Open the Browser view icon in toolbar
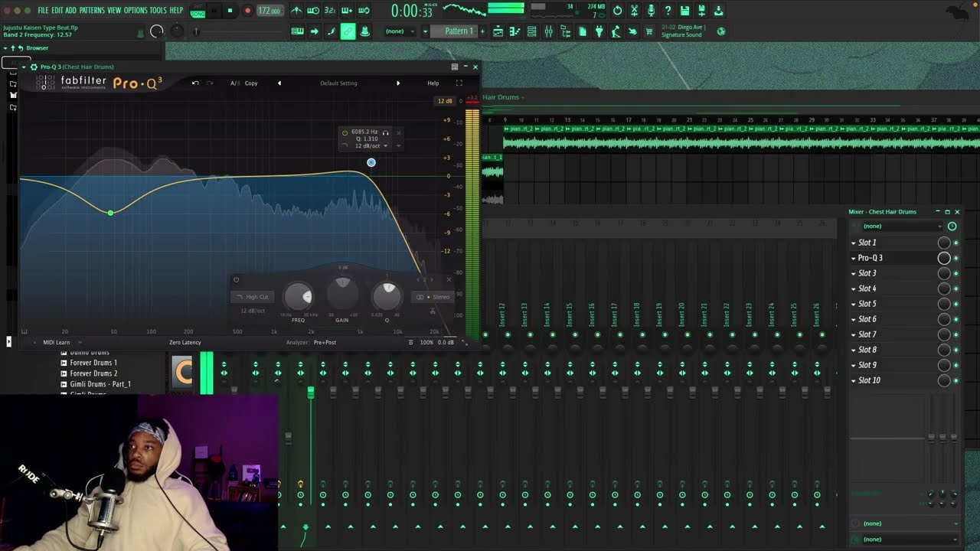980x551 pixels. (566, 31)
